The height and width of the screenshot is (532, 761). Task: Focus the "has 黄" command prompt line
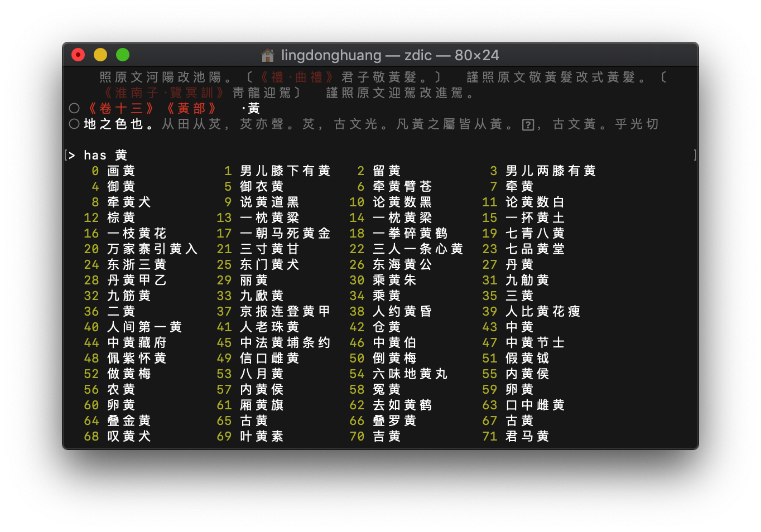click(x=105, y=155)
